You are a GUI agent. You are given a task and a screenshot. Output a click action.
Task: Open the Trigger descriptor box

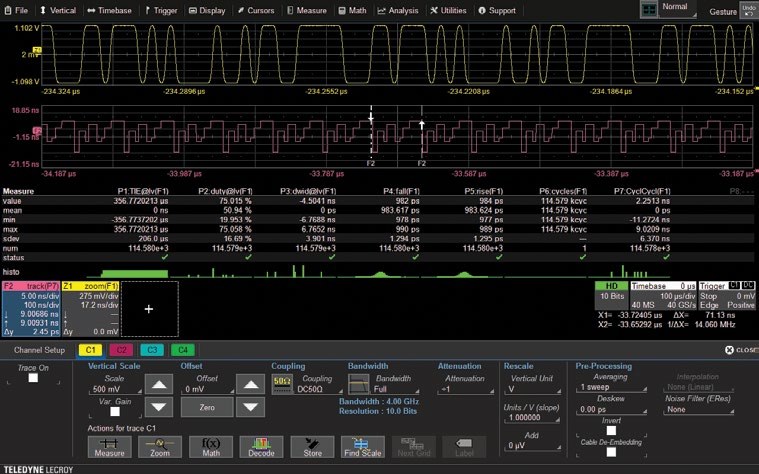(727, 295)
